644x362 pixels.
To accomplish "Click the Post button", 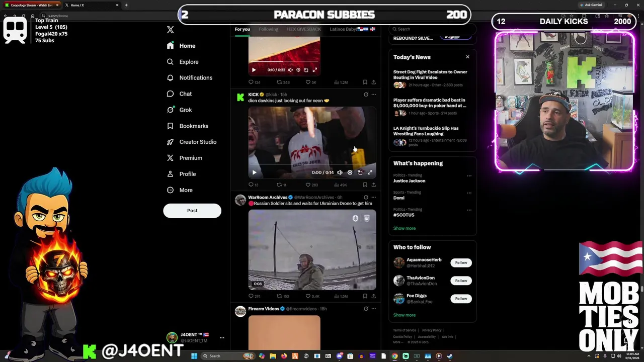I will (192, 211).
